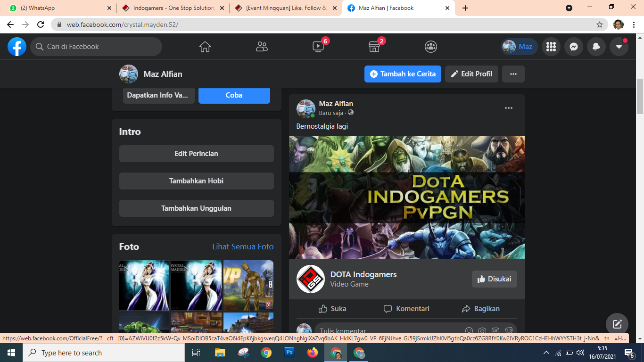The image size is (644, 362).
Task: Click the Cari di Facebook search field
Action: (96, 47)
